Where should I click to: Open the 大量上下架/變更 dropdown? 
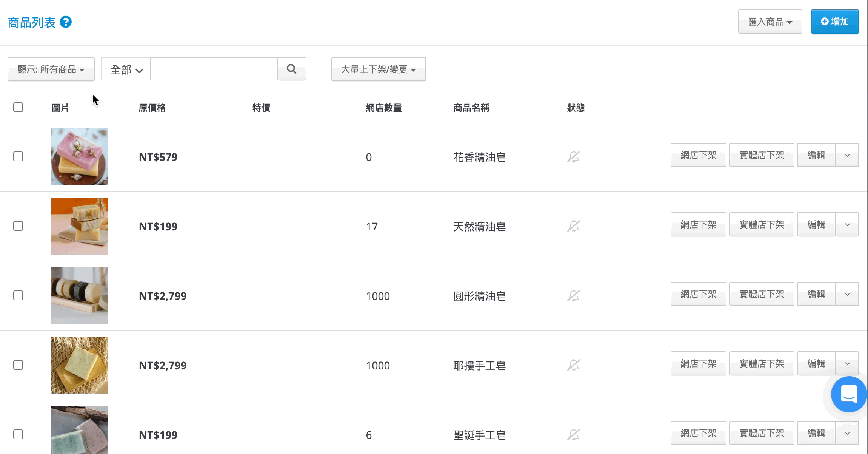point(379,69)
